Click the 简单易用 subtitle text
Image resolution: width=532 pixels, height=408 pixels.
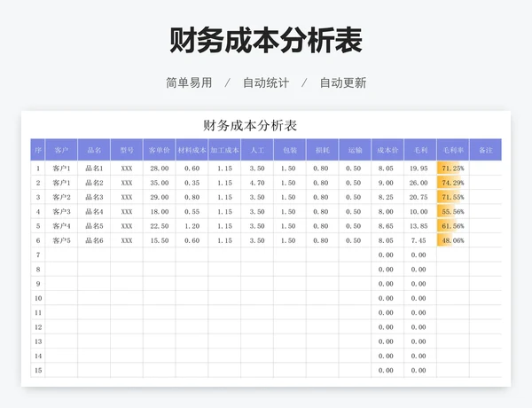point(189,82)
